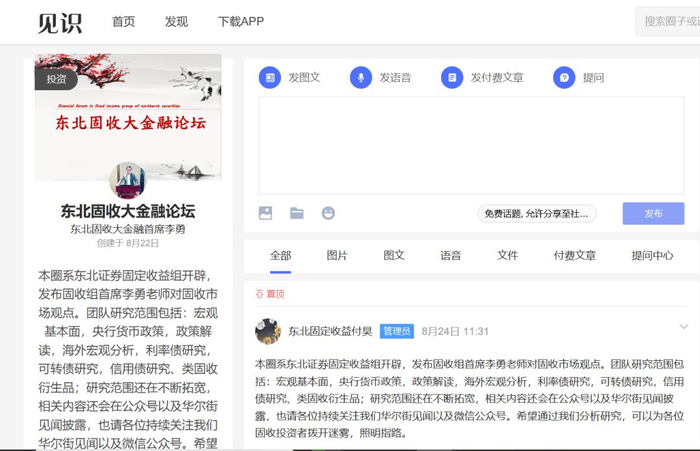The width and height of the screenshot is (700, 451).
Task: Open the 下载APP nav link
Action: click(x=241, y=21)
